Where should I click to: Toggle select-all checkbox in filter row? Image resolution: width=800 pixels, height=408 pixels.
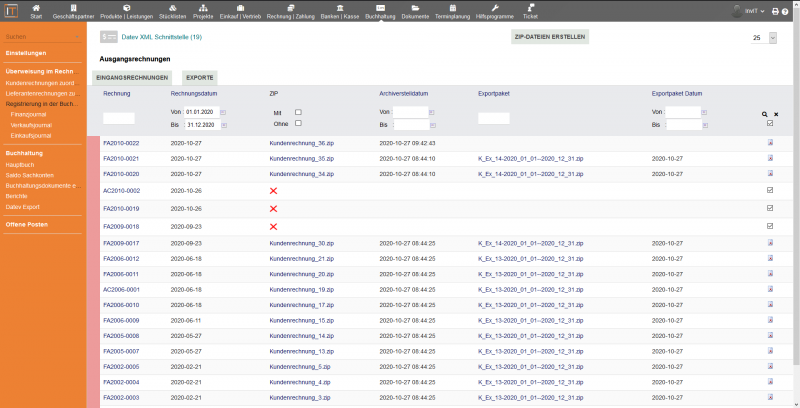tap(770, 123)
